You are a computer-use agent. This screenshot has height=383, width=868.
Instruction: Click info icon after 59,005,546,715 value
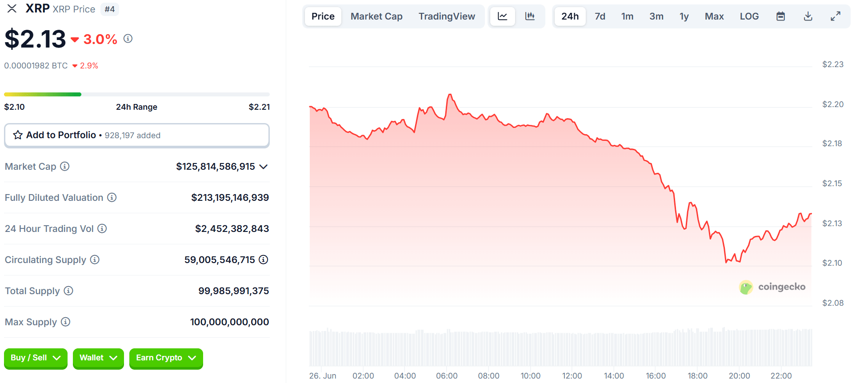pyautogui.click(x=264, y=259)
